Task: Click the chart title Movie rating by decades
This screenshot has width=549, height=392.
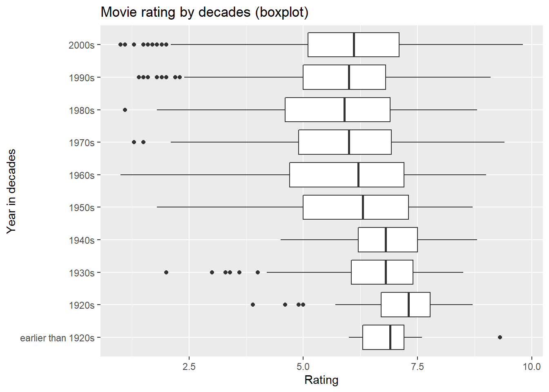Action: [205, 12]
